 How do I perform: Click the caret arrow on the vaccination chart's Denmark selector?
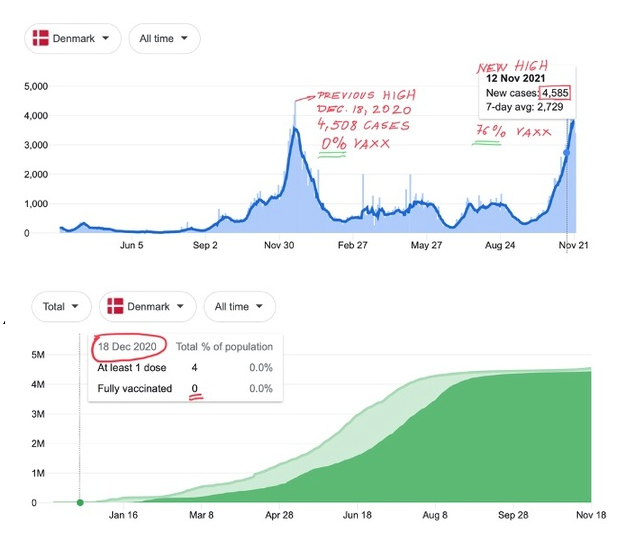tap(180, 306)
